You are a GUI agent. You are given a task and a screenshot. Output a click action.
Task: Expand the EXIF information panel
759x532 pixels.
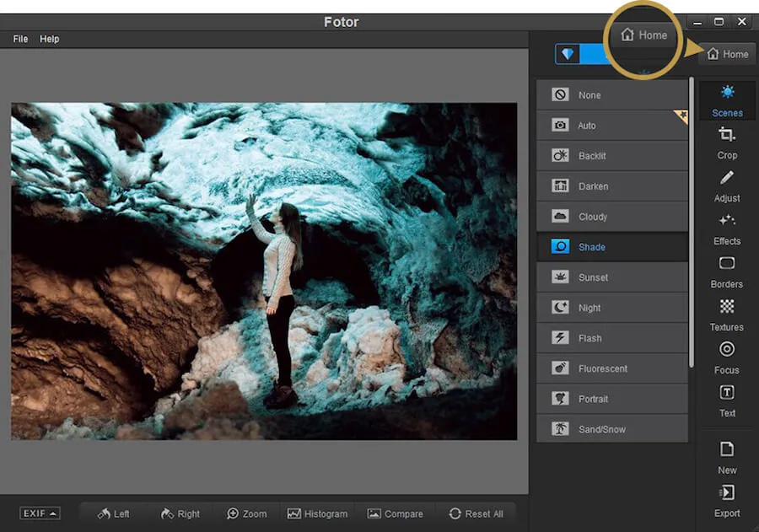[39, 513]
